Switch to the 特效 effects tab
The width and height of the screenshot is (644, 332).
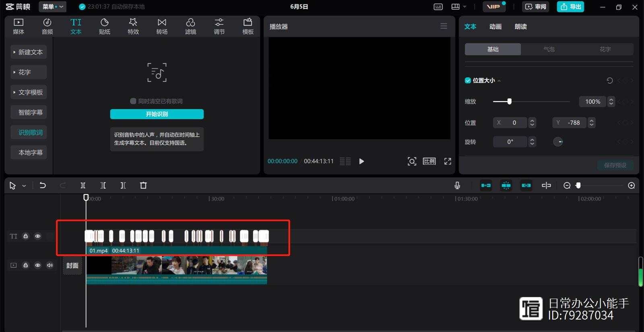point(133,26)
